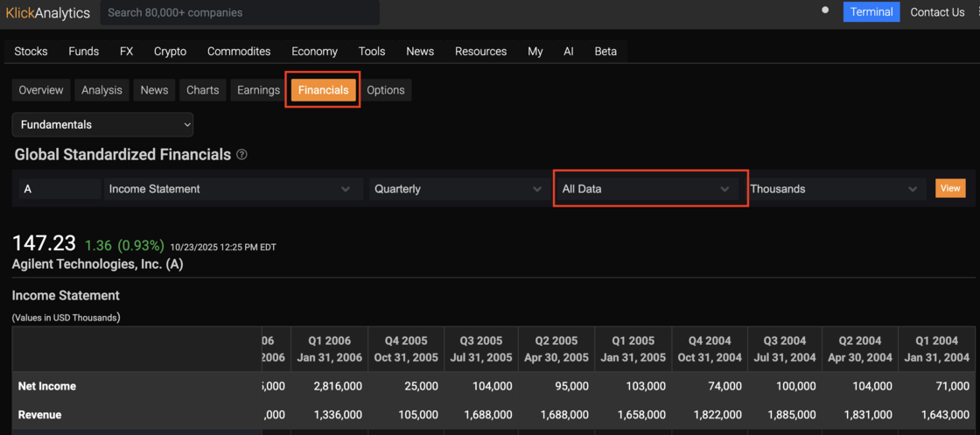Viewport: 980px width, 435px height.
Task: Click the white status dot near Terminal
Action: (x=825, y=10)
